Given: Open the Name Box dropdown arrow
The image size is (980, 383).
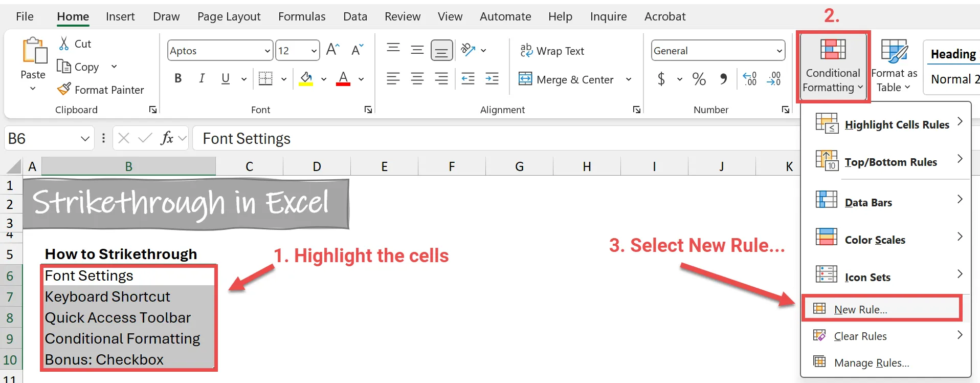Looking at the screenshot, I should click(85, 139).
